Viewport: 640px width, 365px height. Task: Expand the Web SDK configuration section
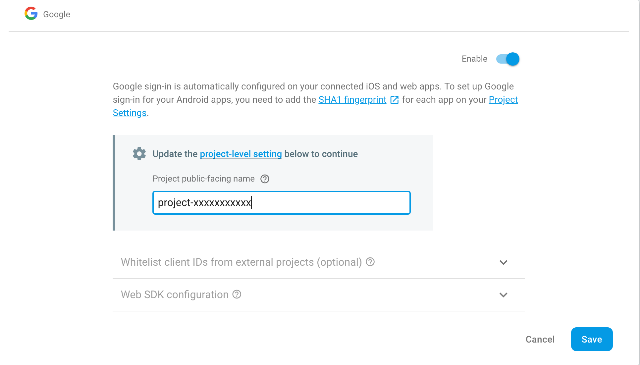point(318,295)
